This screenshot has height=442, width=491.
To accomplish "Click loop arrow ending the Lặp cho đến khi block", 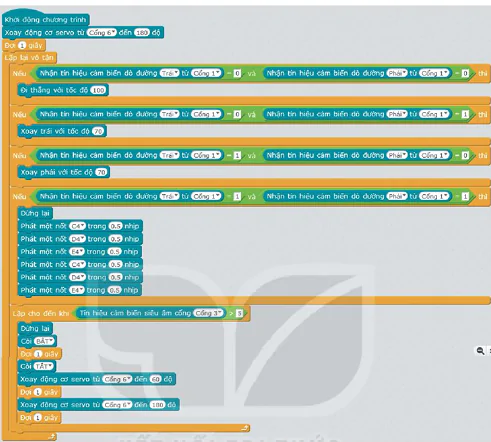I will (245, 428).
